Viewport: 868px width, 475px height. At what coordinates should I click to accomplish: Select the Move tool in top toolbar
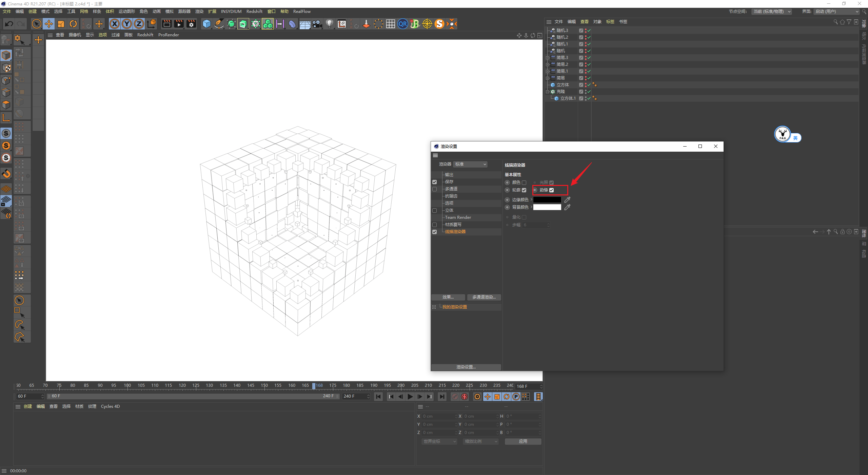pyautogui.click(x=49, y=24)
